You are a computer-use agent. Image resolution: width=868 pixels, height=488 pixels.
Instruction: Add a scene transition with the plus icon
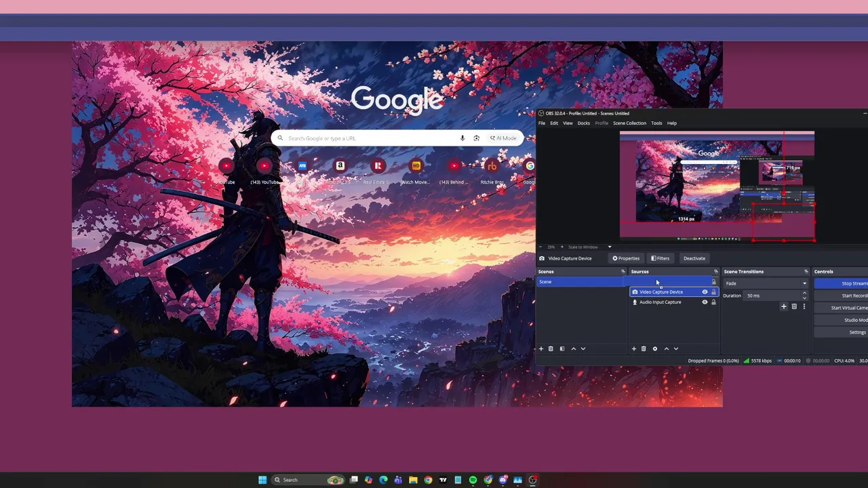[784, 306]
